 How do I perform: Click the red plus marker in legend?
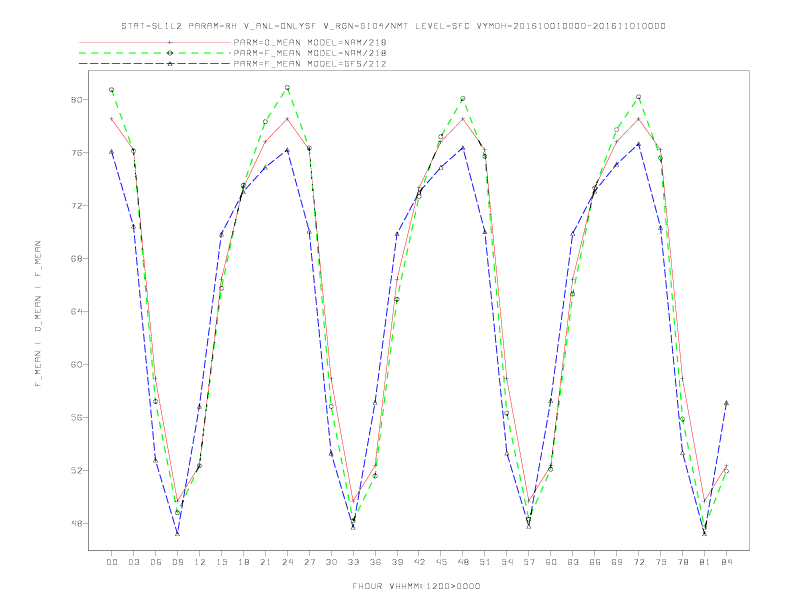[x=170, y=42]
